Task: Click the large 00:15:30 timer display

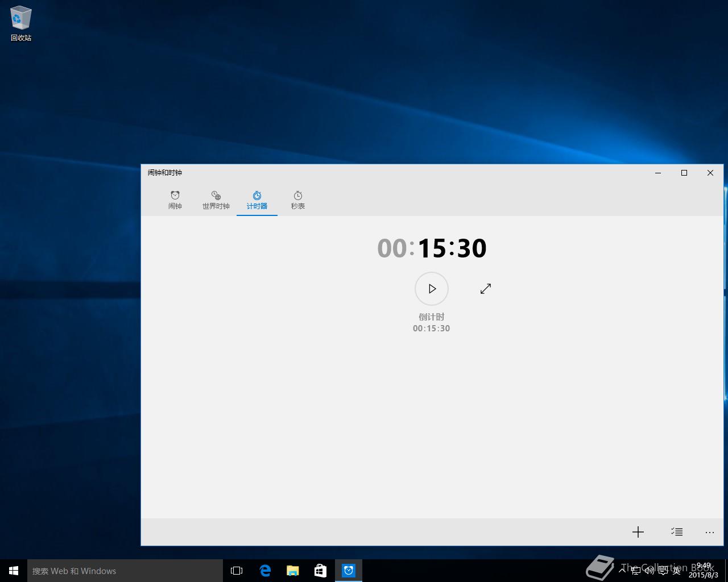Action: (x=432, y=248)
